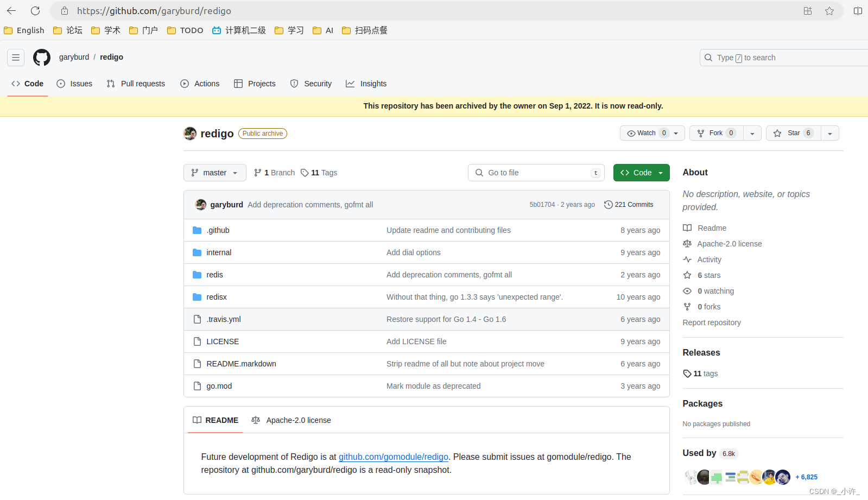
Task: Switch to the Actions tab
Action: pyautogui.click(x=200, y=84)
